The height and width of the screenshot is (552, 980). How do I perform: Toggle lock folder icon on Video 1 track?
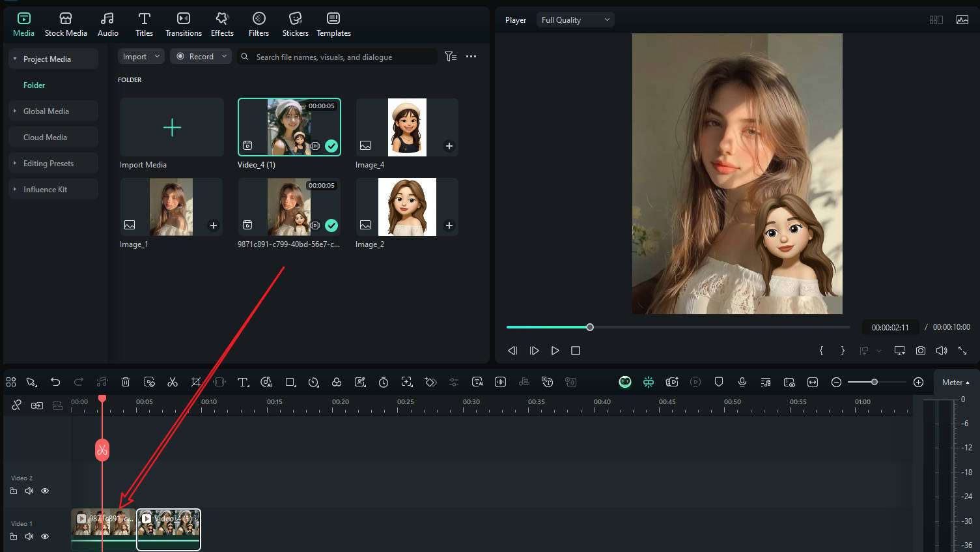14,536
